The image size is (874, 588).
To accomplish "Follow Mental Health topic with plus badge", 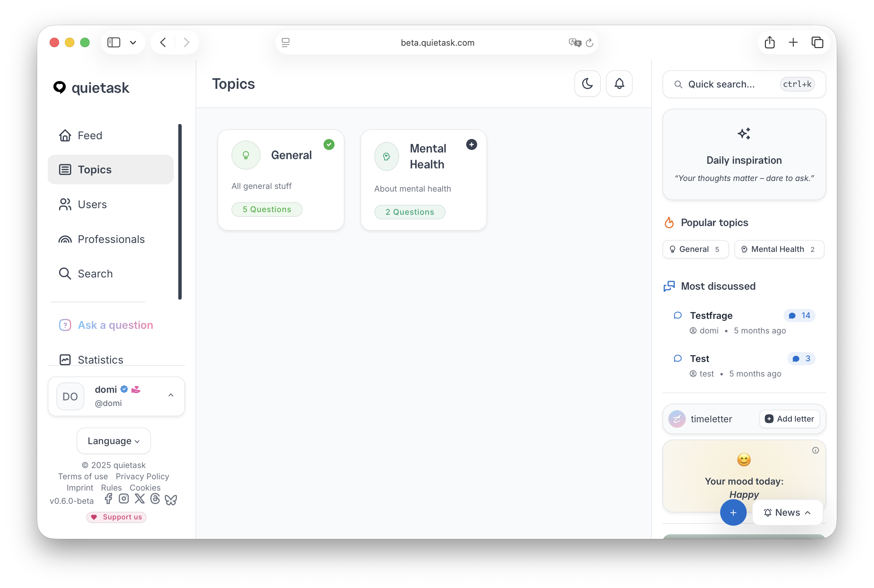I will (471, 145).
